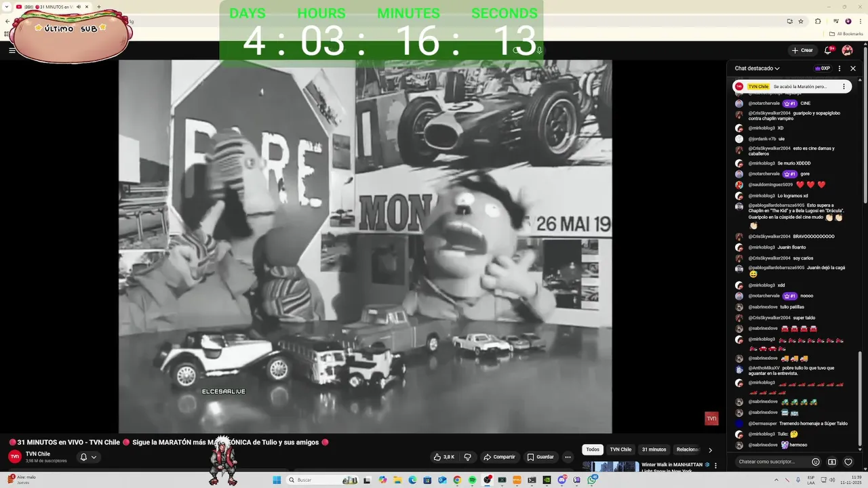Open the Windows Start menu
868x488 pixels.
[x=277, y=480]
